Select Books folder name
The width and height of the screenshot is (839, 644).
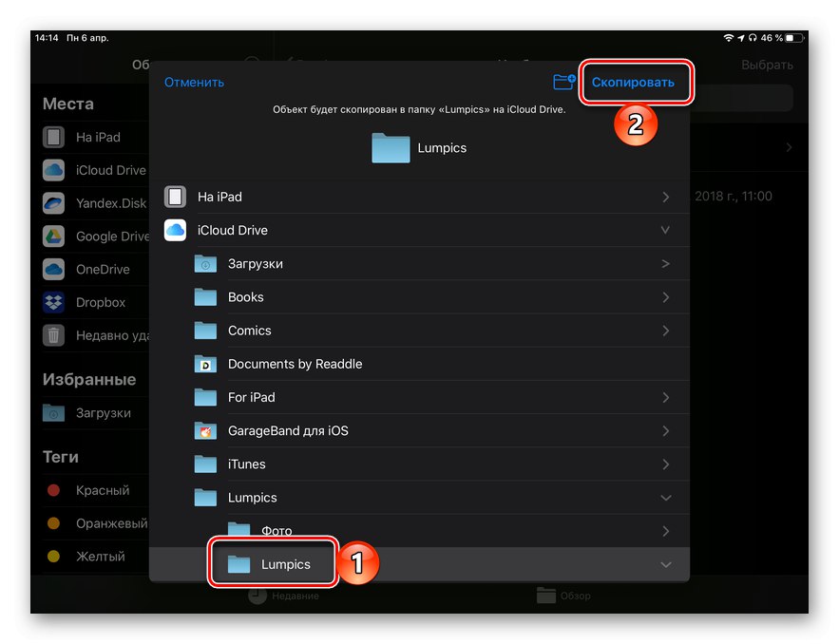tap(245, 297)
